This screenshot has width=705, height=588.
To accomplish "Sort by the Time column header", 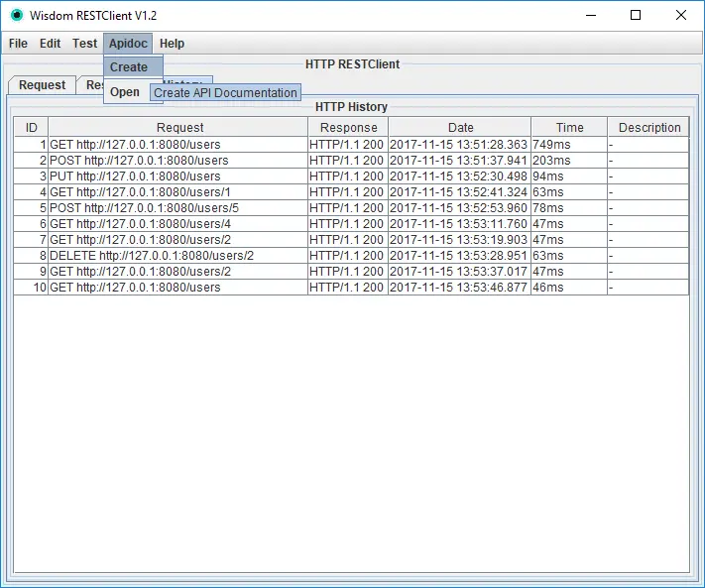I will point(569,128).
